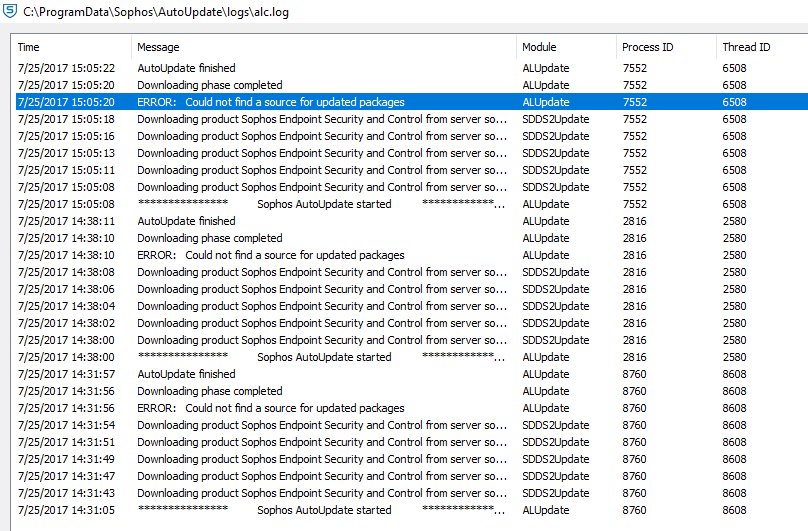Sort by the Message column header

[324, 47]
